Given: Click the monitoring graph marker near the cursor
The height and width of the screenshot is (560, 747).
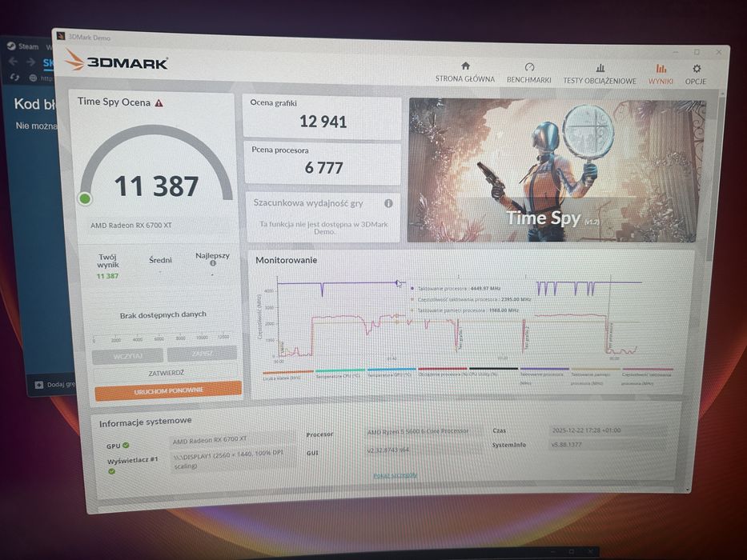Looking at the screenshot, I should pyautogui.click(x=396, y=283).
